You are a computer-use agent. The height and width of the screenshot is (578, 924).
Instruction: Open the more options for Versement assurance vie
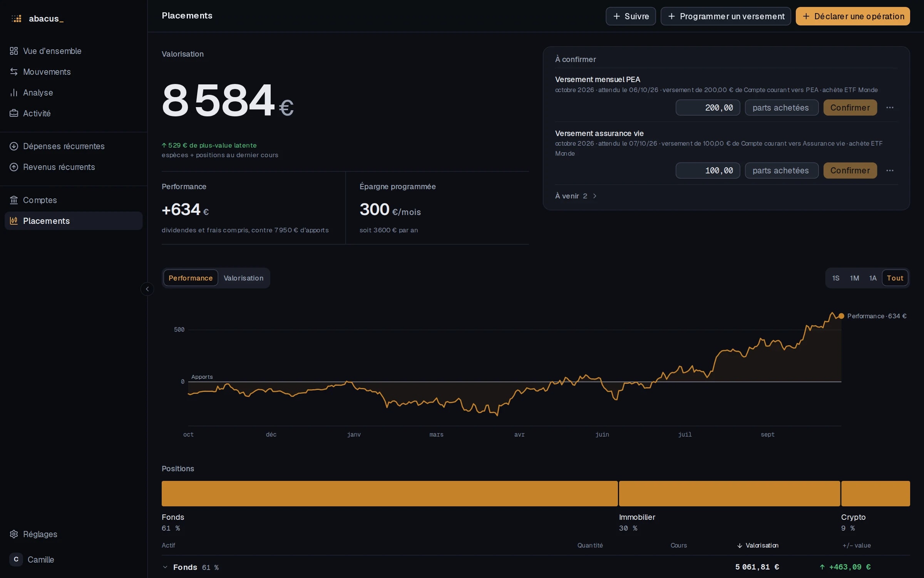click(x=890, y=170)
